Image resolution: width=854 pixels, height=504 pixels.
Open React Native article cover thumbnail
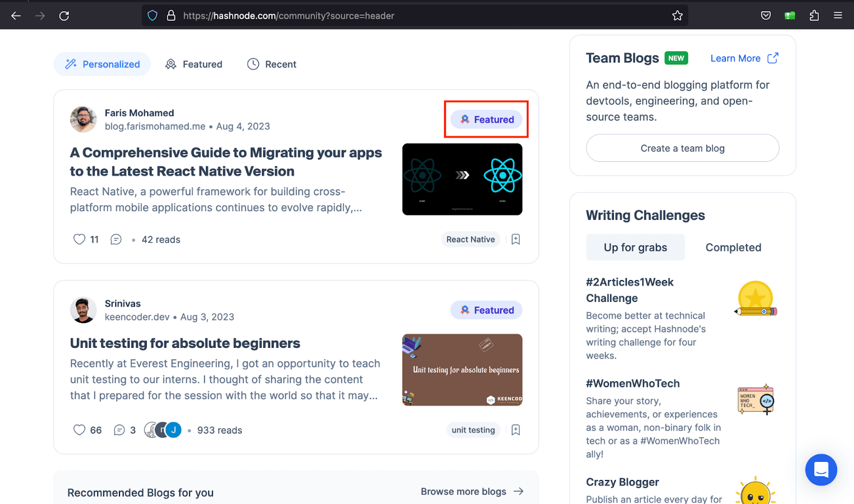(462, 179)
